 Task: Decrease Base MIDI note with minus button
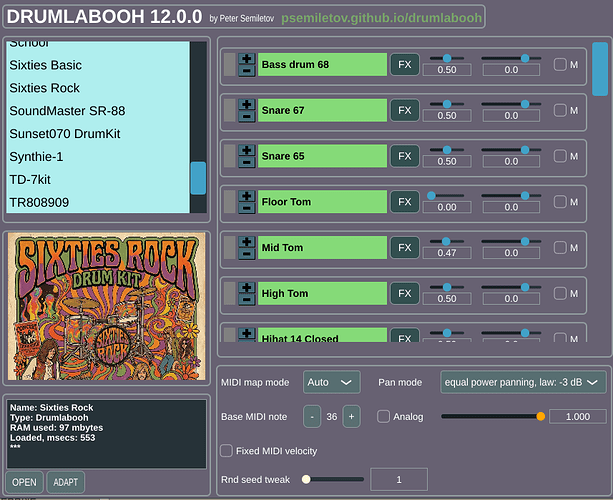pos(312,417)
